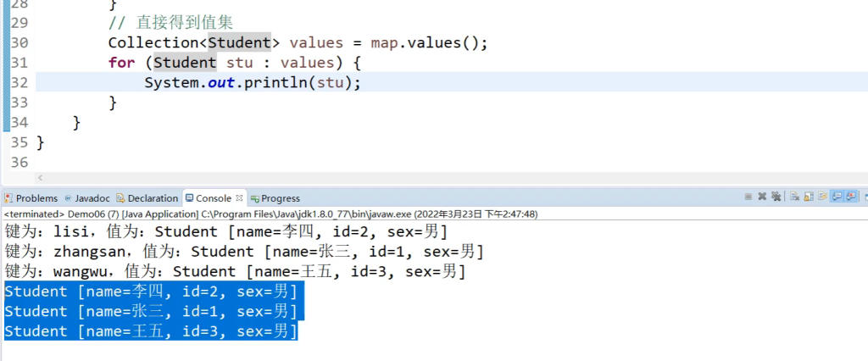The height and width of the screenshot is (361, 868).
Task: Click the Terminate button in Console toolbar
Action: tap(748, 197)
